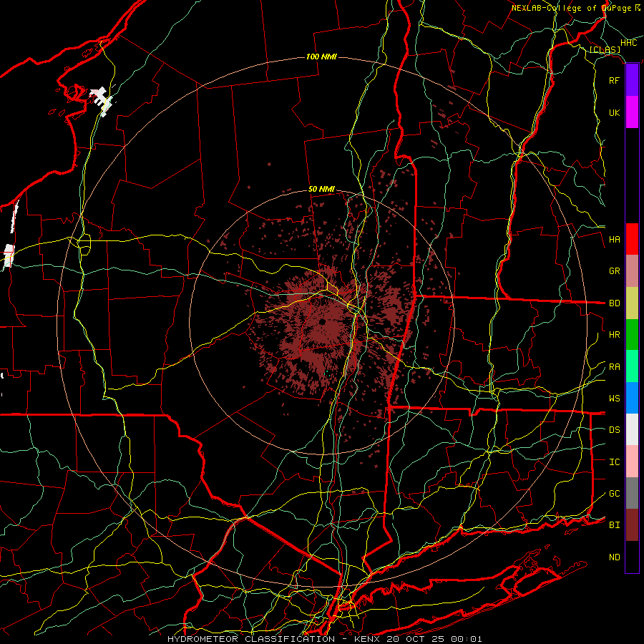
Task: Click the RF purple legend swatch
Action: (x=632, y=80)
